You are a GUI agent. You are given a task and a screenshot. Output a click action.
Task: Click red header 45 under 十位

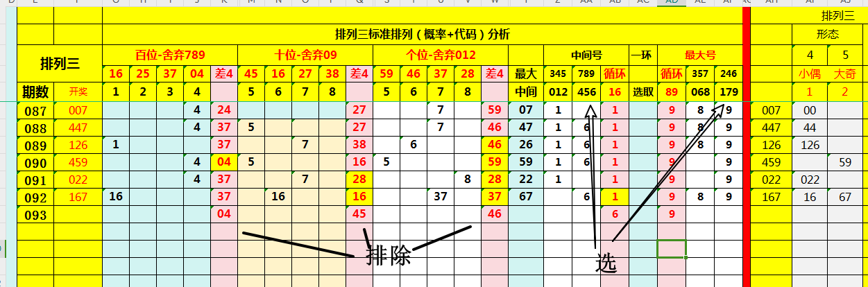click(x=251, y=73)
